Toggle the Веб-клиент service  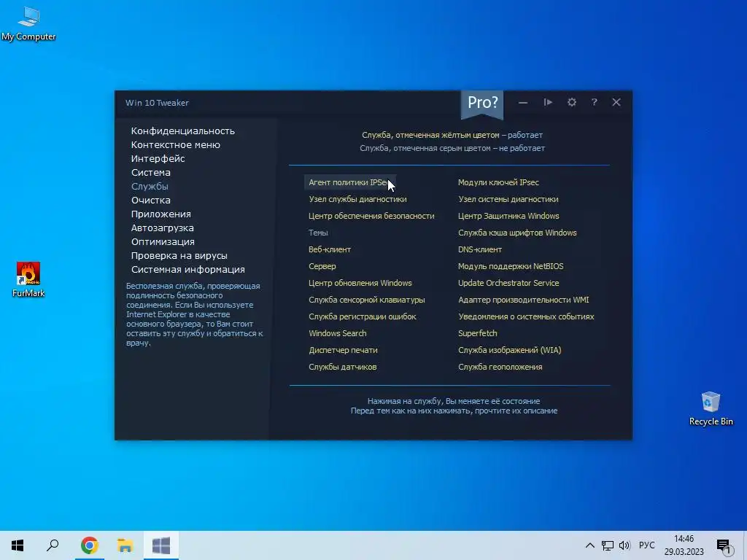(x=330, y=249)
